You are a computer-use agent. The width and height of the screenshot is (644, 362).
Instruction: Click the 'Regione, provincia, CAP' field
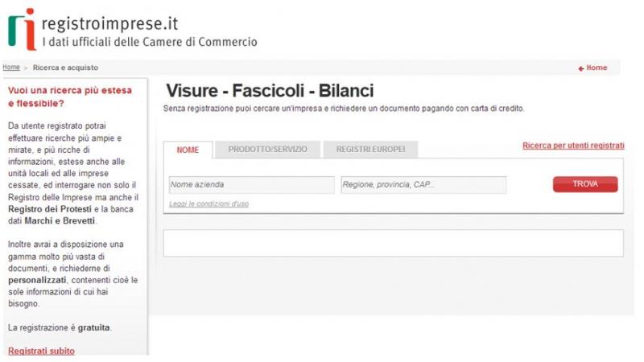tap(423, 185)
